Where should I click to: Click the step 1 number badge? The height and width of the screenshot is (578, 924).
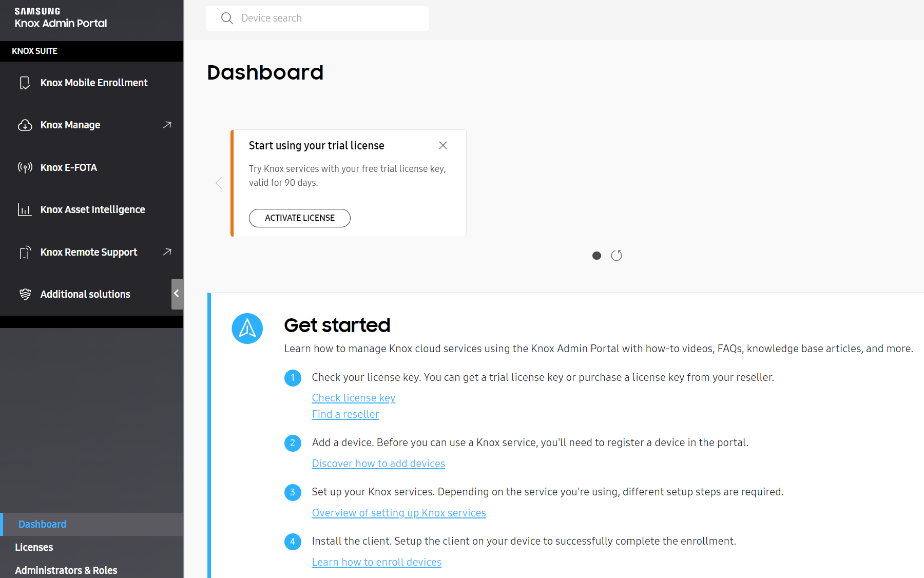pos(293,378)
